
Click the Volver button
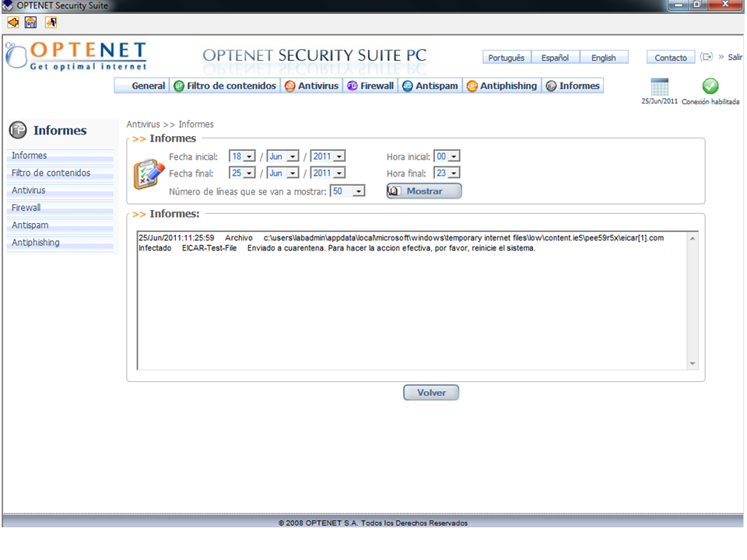coord(431,393)
